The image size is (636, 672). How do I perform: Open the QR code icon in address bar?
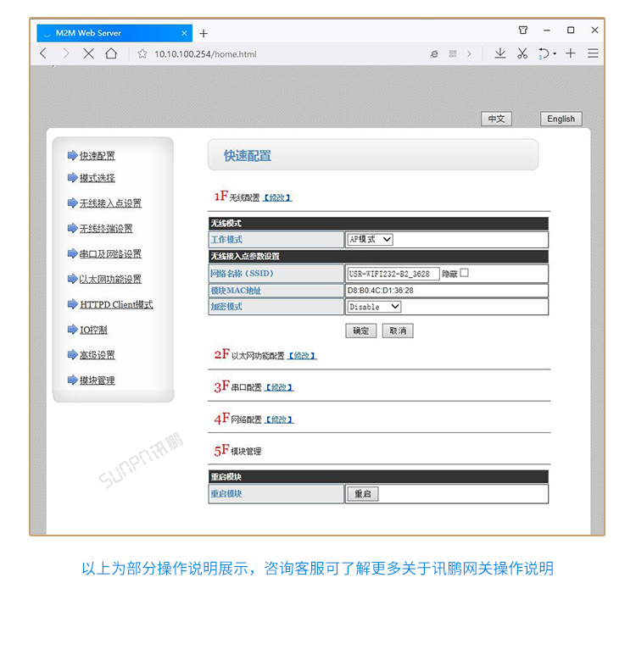coord(453,54)
